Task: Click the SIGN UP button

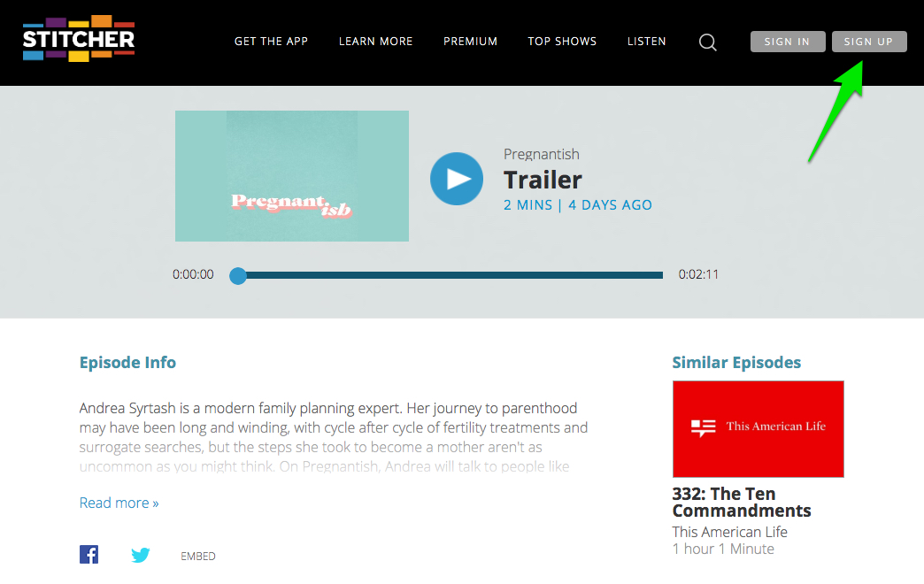Action: click(x=868, y=42)
